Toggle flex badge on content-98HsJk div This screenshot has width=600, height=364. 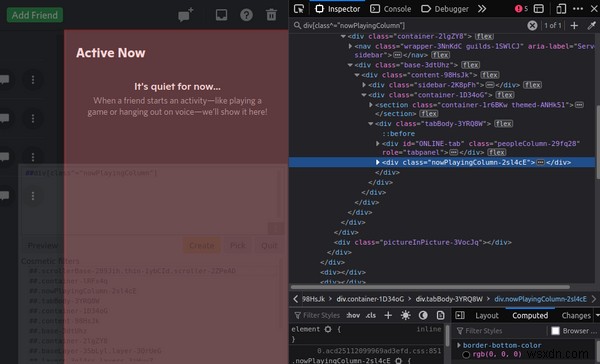490,75
